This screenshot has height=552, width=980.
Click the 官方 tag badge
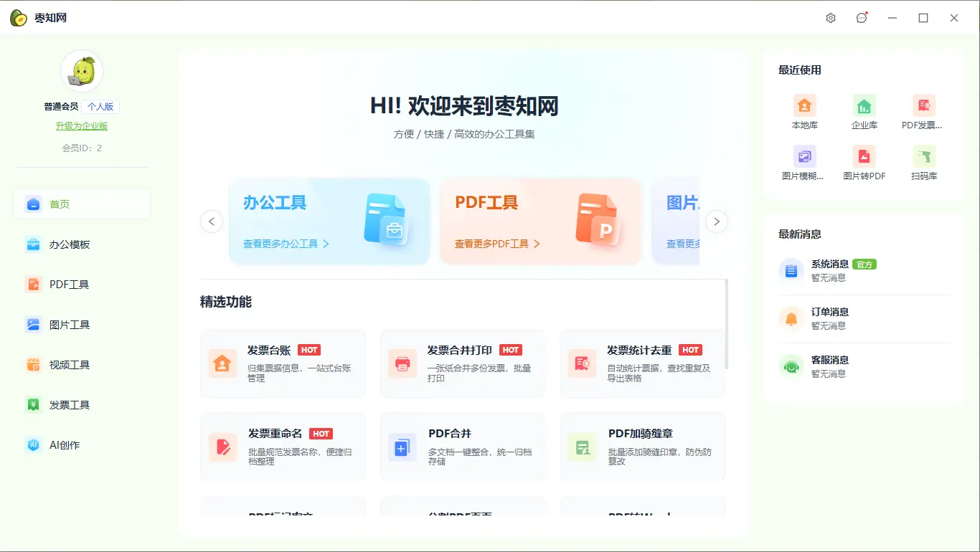[864, 265]
